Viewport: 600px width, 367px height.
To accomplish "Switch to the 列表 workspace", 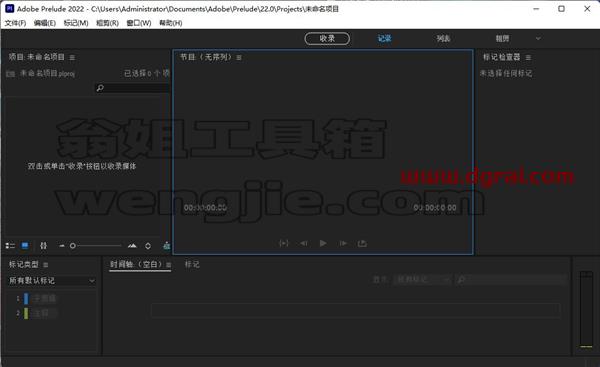I will [443, 39].
